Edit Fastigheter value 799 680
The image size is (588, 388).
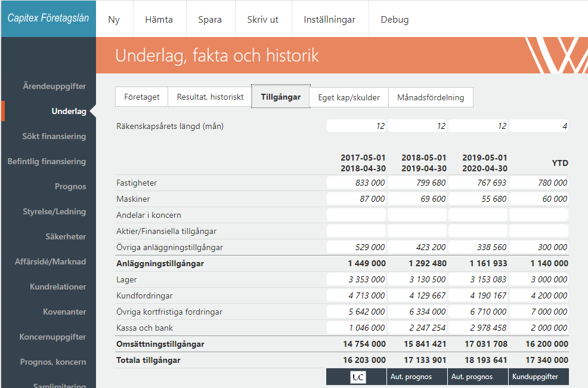[417, 183]
